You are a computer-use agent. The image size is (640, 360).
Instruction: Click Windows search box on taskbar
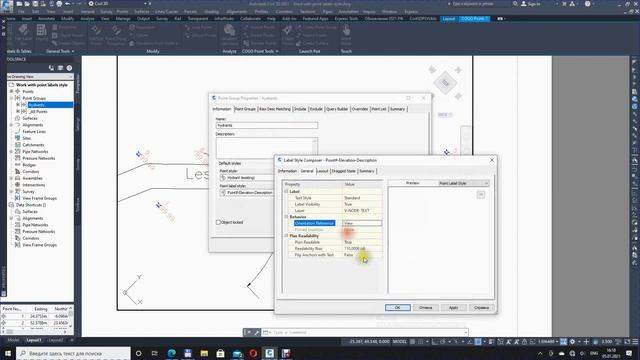(73, 353)
